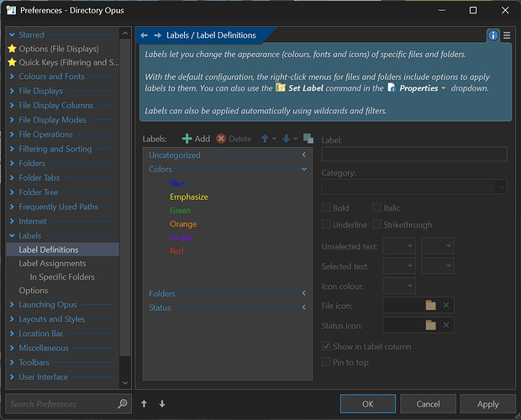Click the Apply button
Screen dimensions: 521x420
[x=487, y=404]
